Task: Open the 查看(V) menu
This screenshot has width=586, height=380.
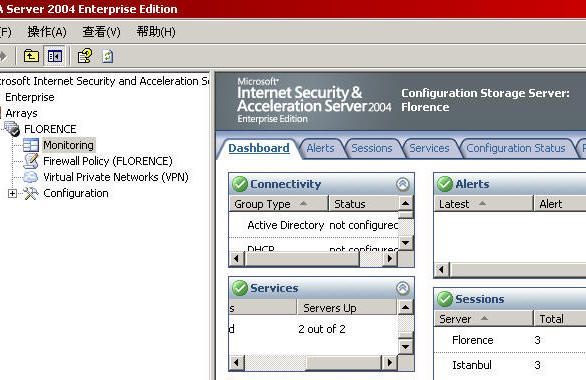Action: (101, 32)
